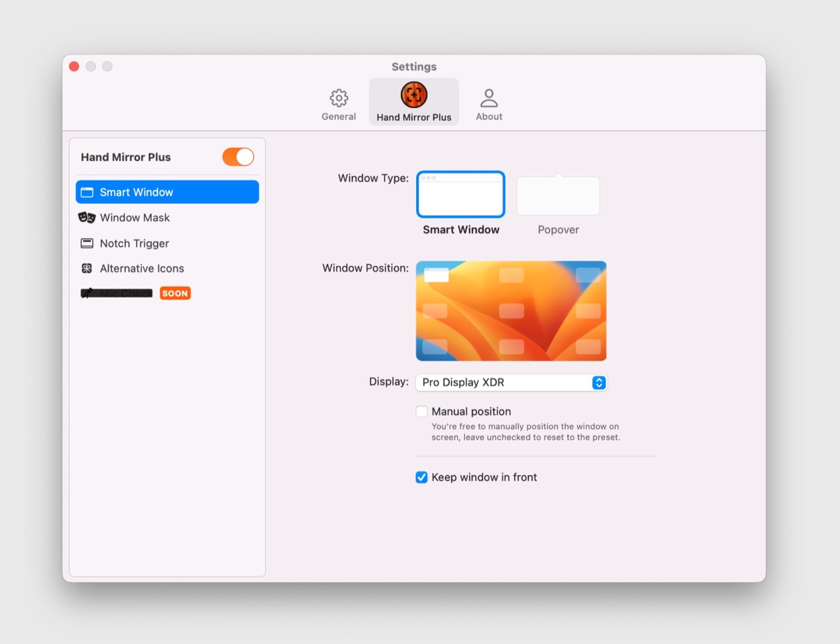840x644 pixels.
Task: Click the "Window Type:" label
Action: tap(373, 178)
